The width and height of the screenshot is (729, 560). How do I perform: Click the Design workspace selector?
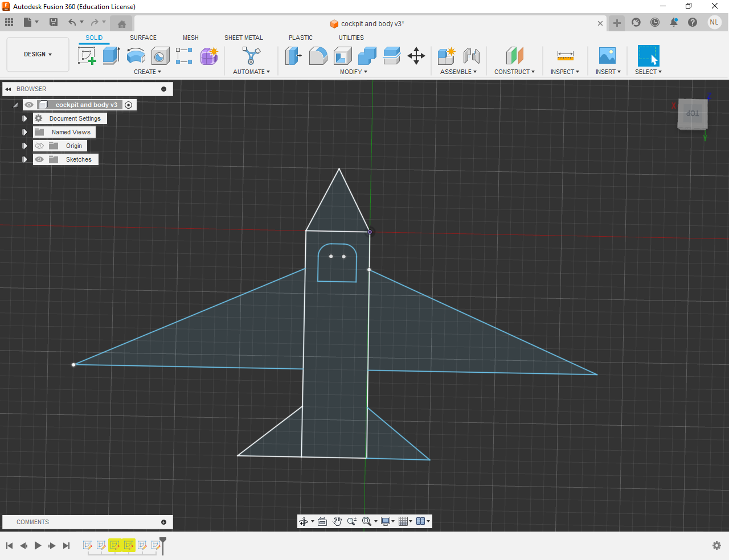click(x=38, y=54)
